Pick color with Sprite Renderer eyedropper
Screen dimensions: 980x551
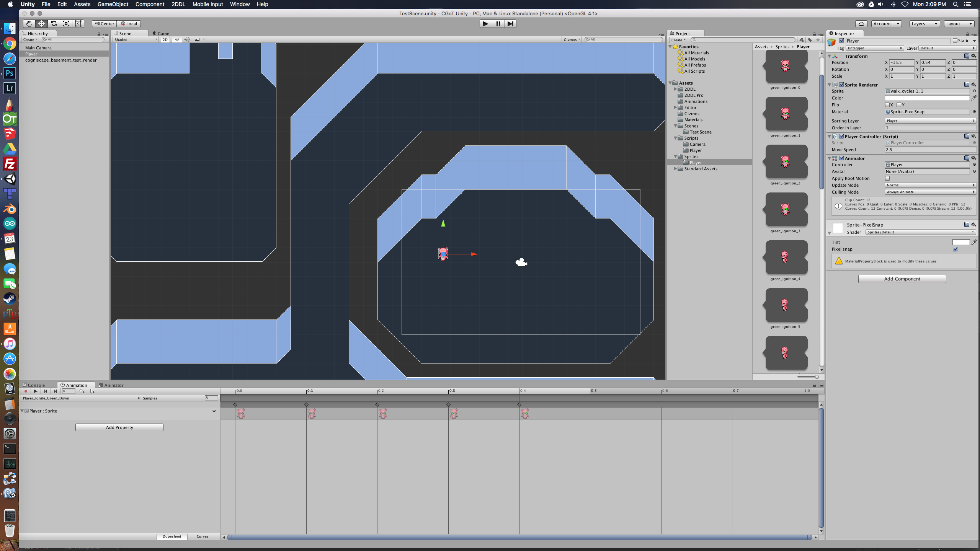[974, 98]
